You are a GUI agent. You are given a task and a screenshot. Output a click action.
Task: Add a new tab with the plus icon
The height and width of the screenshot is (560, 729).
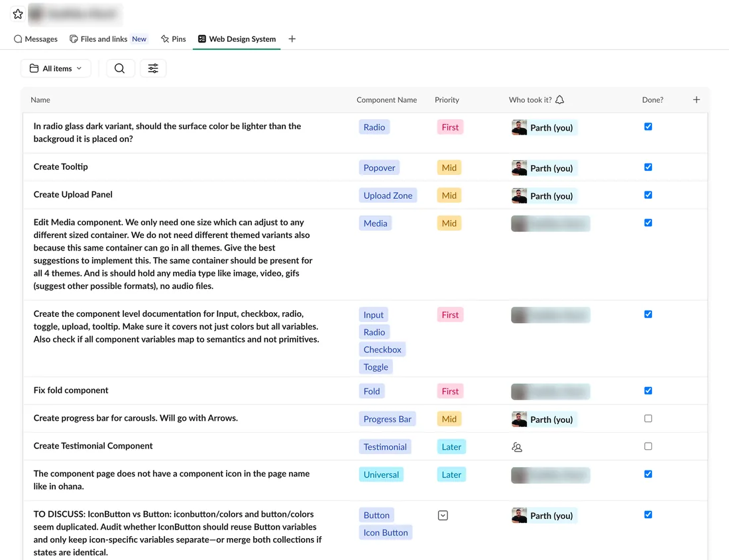pyautogui.click(x=292, y=39)
